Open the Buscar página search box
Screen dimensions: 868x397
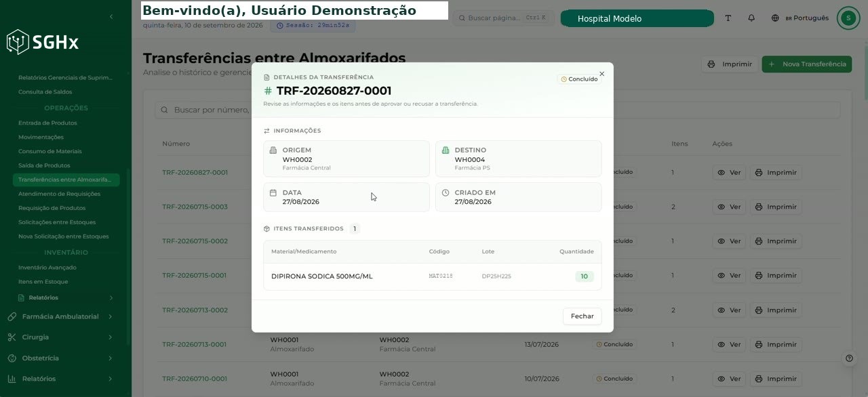tap(503, 18)
